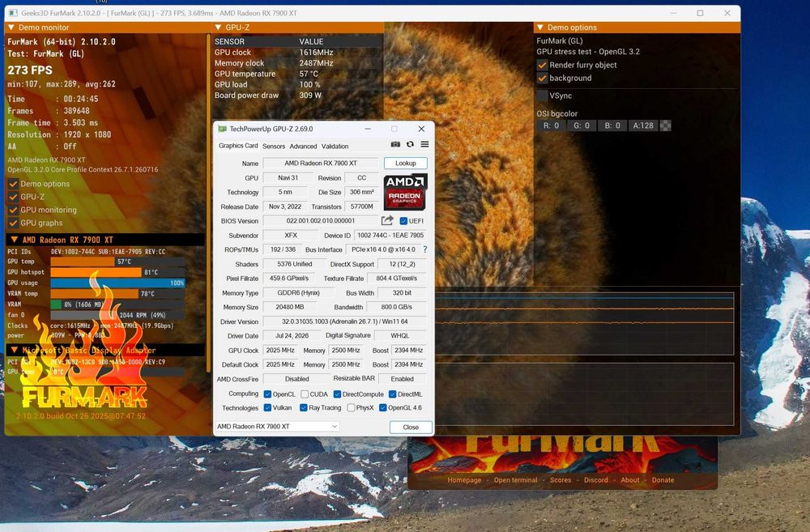810x532 pixels.
Task: Click the DirectML checkbox
Action: [393, 394]
